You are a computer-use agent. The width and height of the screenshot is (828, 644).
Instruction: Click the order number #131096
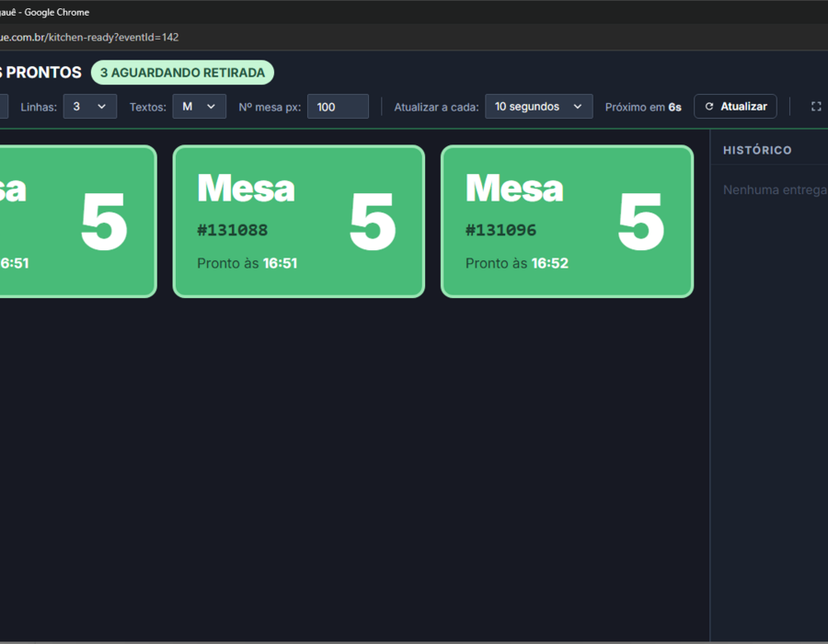(500, 230)
